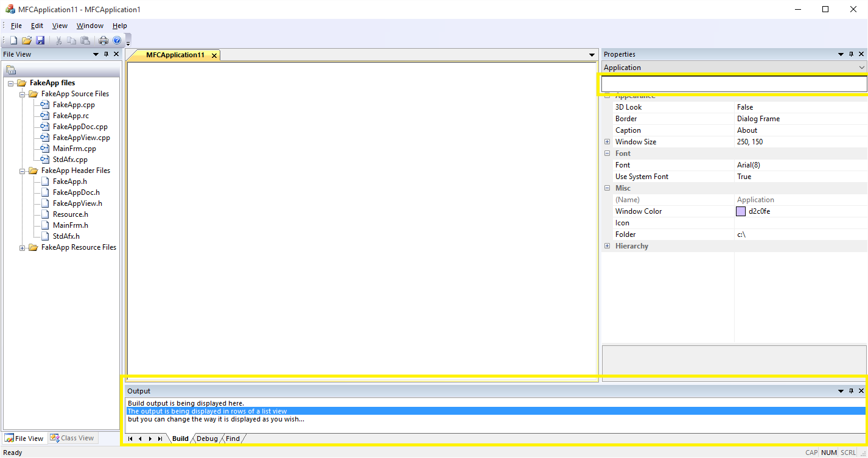868x458 pixels.
Task: Click the Paste clipboard toolbar icon
Action: click(x=85, y=40)
